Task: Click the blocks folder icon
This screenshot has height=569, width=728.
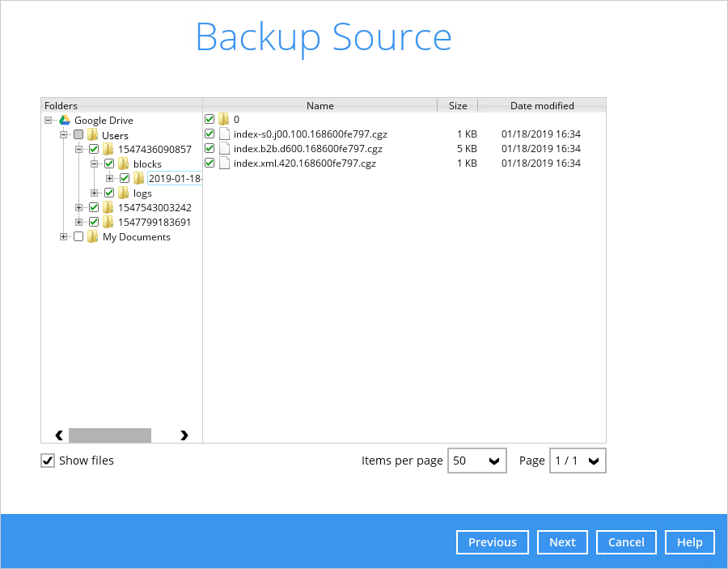Action: tap(124, 164)
